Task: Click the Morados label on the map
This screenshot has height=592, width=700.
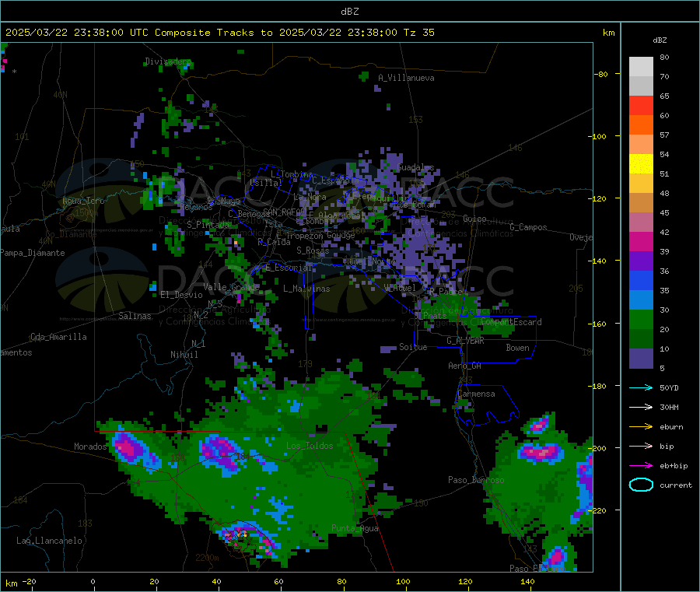Action: [x=90, y=447]
